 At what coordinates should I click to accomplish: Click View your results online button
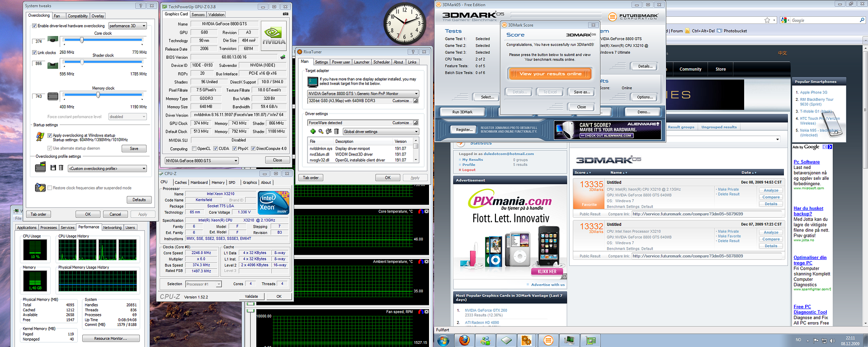tap(550, 74)
